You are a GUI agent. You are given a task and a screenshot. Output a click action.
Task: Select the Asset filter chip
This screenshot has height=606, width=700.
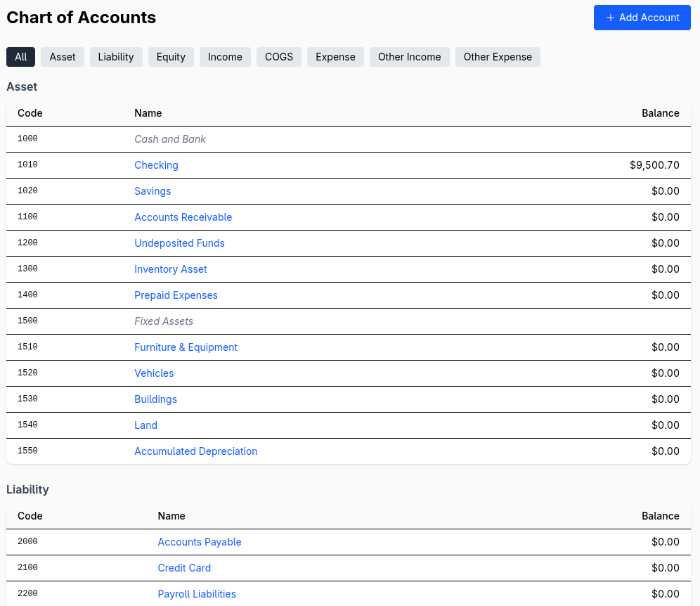62,57
